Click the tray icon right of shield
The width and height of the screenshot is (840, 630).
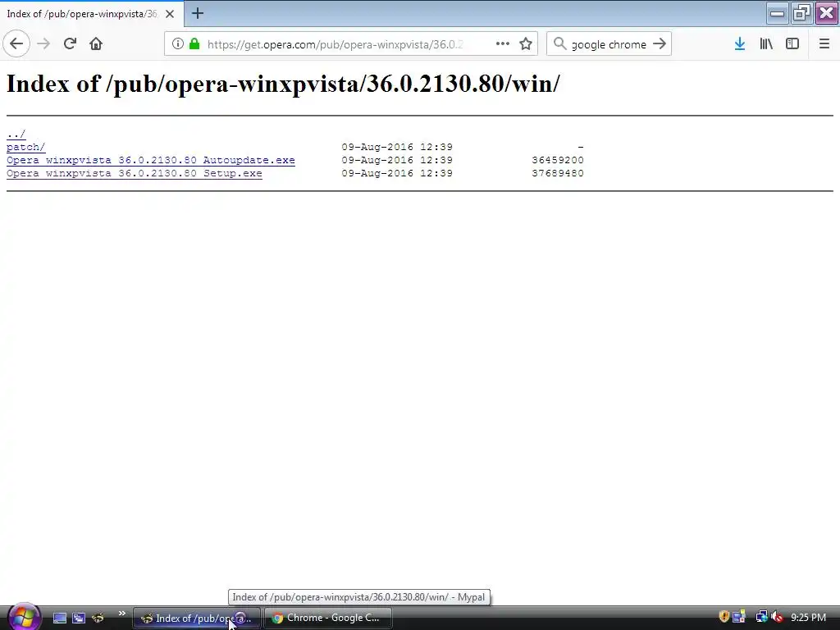739,617
